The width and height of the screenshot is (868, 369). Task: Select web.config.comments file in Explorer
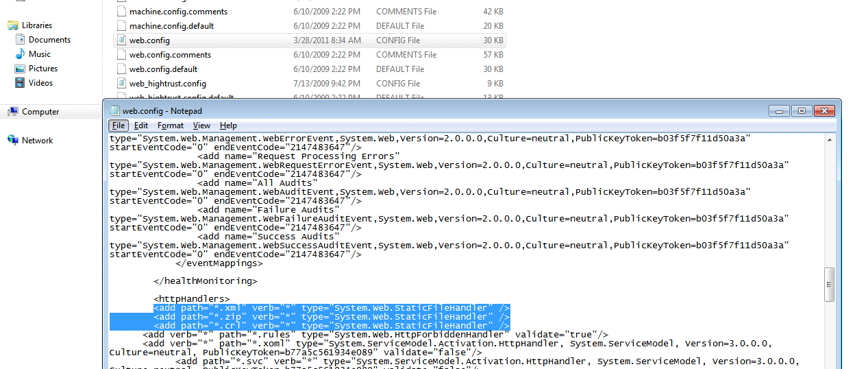pos(170,55)
